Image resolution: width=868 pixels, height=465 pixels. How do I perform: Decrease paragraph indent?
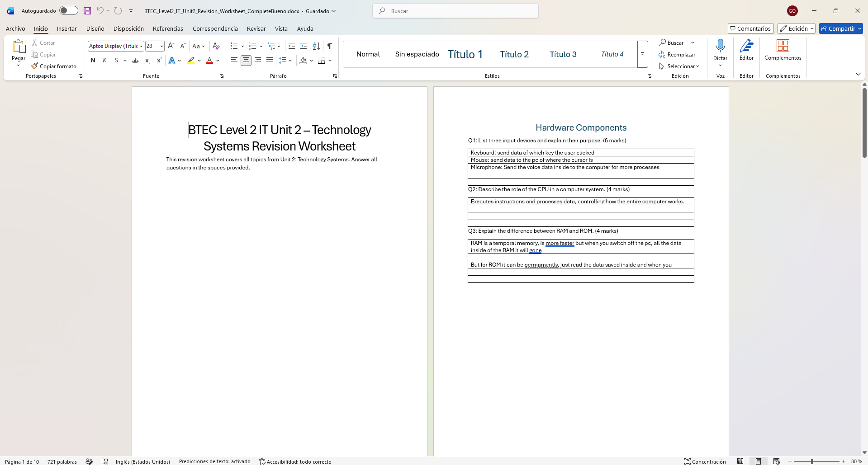pos(292,46)
